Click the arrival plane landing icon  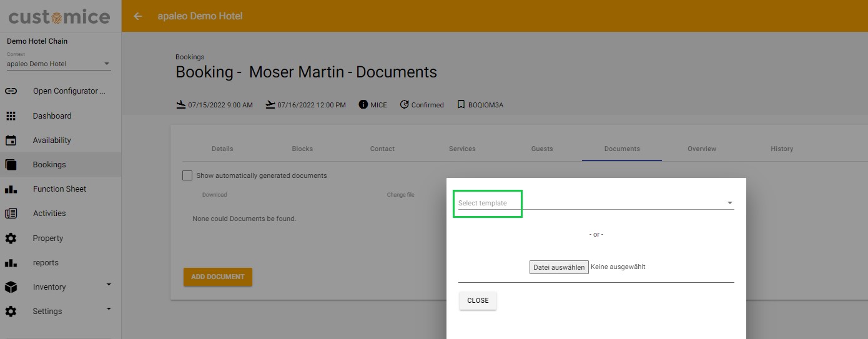(181, 104)
